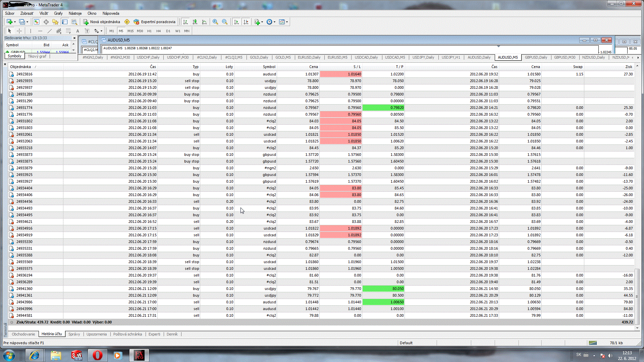Toggle the M15 timeframe button
This screenshot has height=362, width=644.
click(x=130, y=31)
